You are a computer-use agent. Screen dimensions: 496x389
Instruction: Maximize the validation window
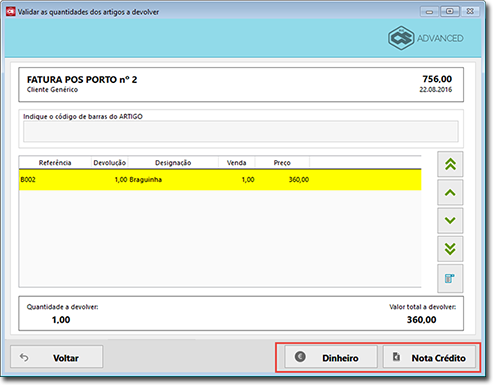click(x=450, y=11)
